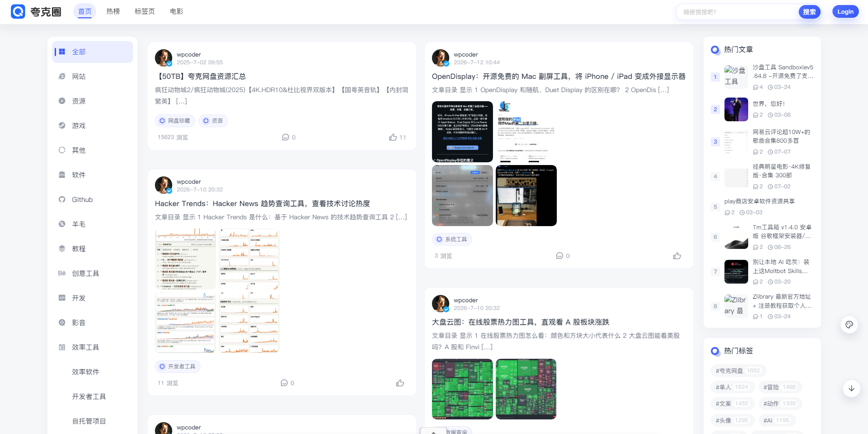This screenshot has height=434, width=868.
Task: Click the 夸克圈 logo icon
Action: 18,11
